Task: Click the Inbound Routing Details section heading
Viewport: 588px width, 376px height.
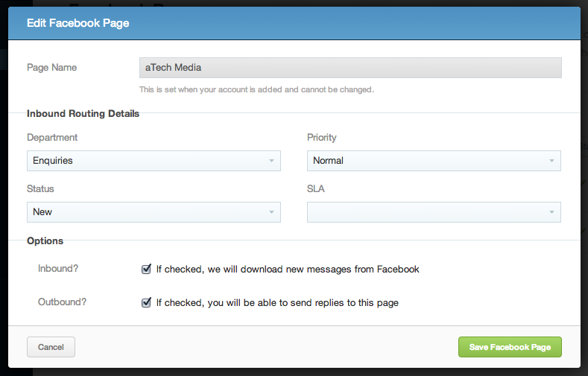Action: coord(83,113)
